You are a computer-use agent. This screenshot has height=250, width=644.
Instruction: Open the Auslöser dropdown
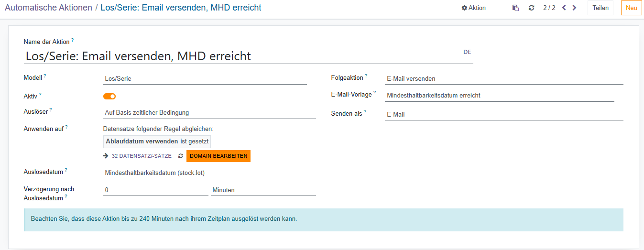point(209,113)
